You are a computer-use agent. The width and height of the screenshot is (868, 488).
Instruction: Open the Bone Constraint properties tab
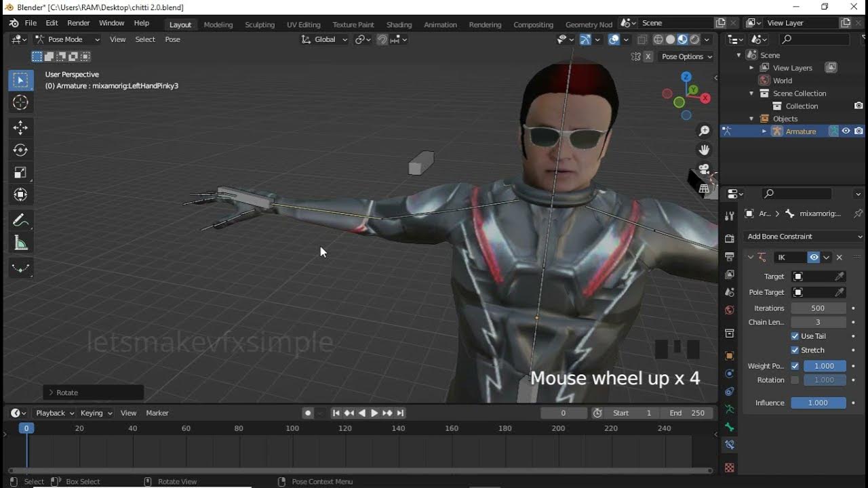tap(730, 445)
